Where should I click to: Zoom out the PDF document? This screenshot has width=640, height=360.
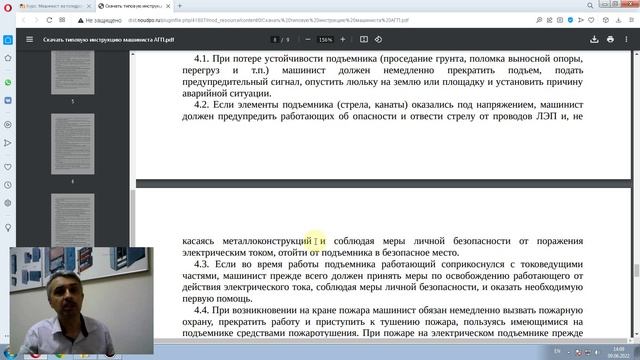click(308, 40)
